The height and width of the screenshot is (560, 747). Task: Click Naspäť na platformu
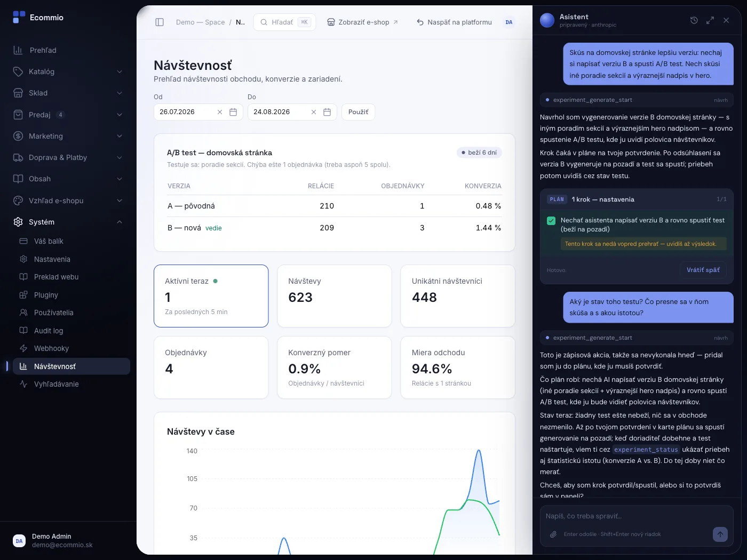tap(454, 22)
